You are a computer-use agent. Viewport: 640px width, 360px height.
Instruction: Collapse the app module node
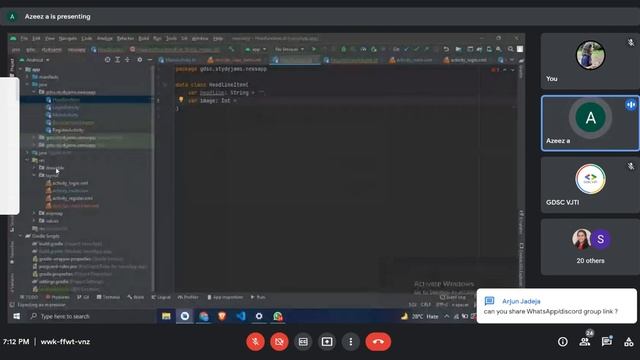pyautogui.click(x=21, y=69)
